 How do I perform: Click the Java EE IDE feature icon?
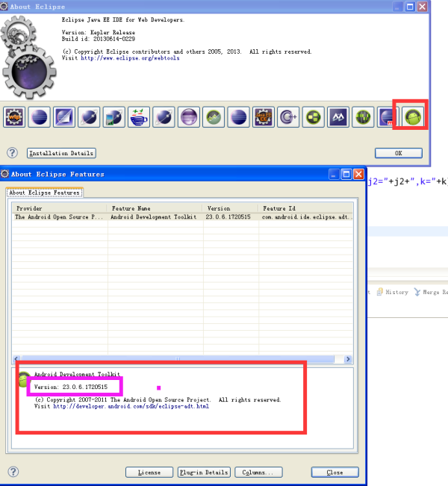click(x=264, y=117)
